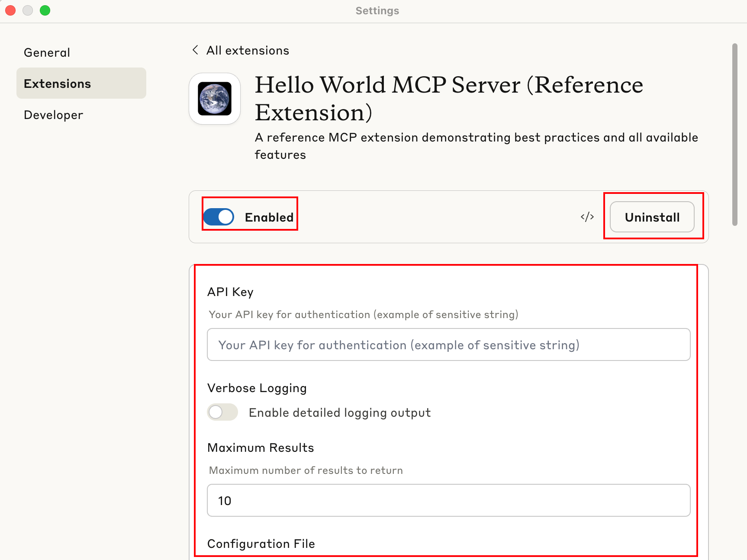Image resolution: width=747 pixels, height=560 pixels.
Task: Return to All extensions list
Action: [x=248, y=50]
